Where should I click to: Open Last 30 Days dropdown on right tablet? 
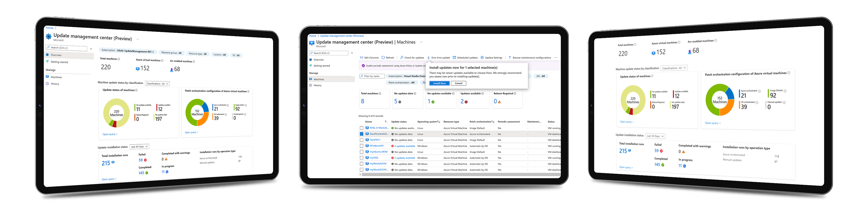tap(655, 136)
